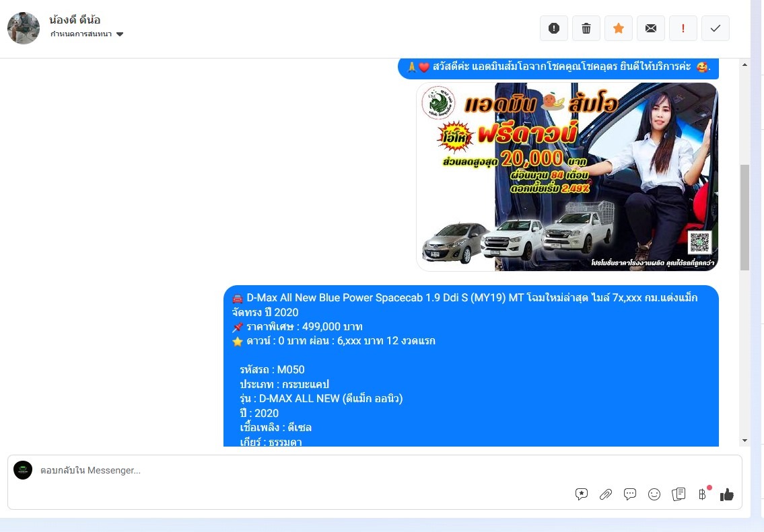
Task: Mark as unread using the envelope icon
Action: [650, 28]
